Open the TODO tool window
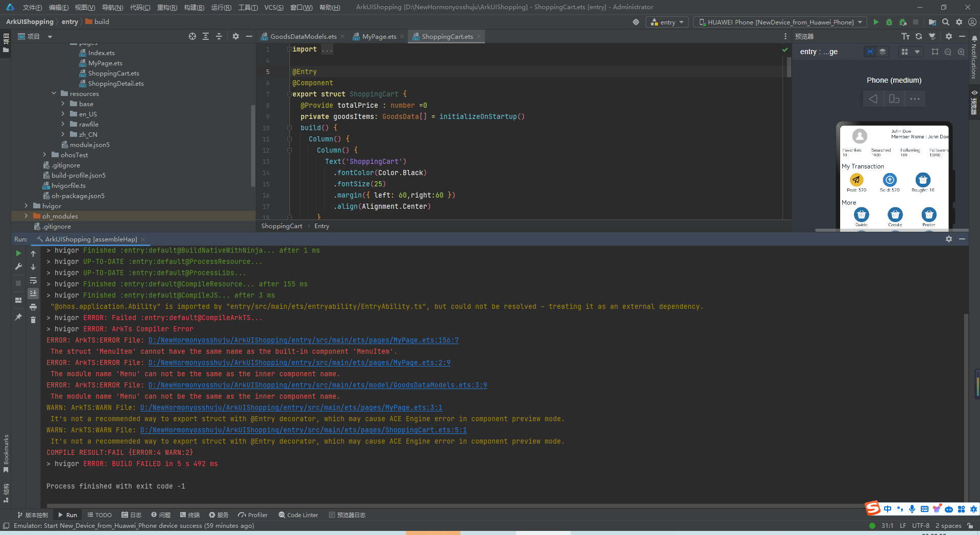 (x=100, y=515)
